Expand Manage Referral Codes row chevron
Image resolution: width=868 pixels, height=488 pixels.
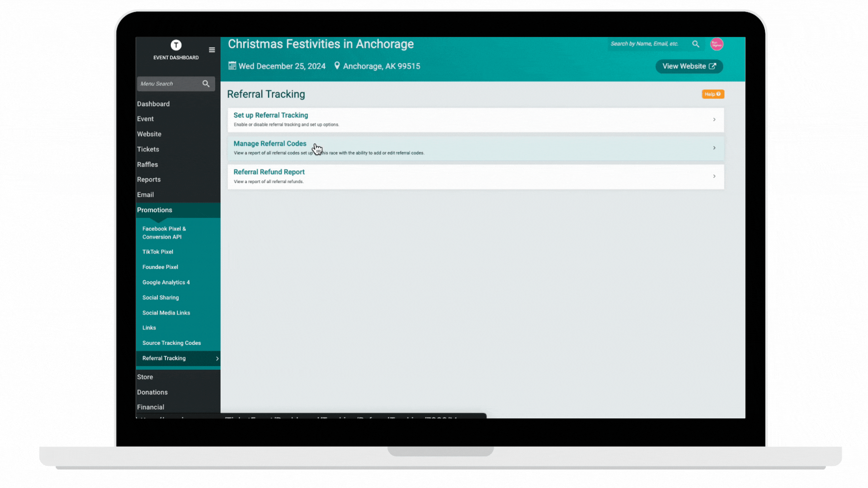point(714,148)
